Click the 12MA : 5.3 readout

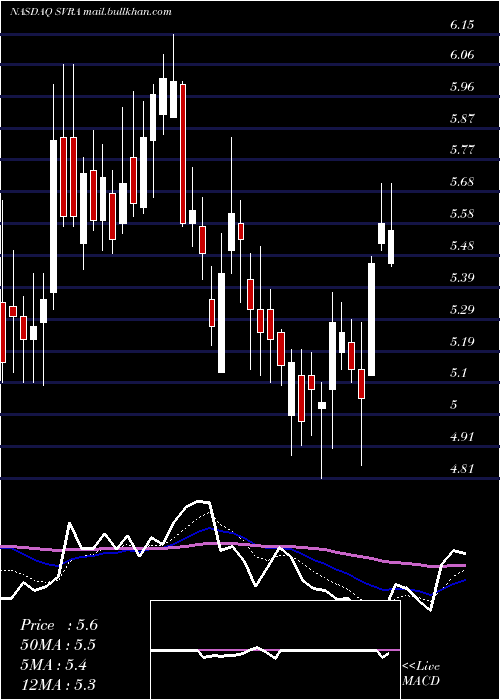(x=58, y=685)
